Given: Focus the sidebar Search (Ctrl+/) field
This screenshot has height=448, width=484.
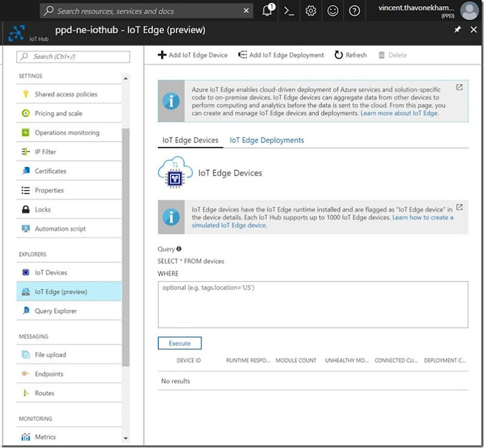Looking at the screenshot, I should [x=73, y=57].
